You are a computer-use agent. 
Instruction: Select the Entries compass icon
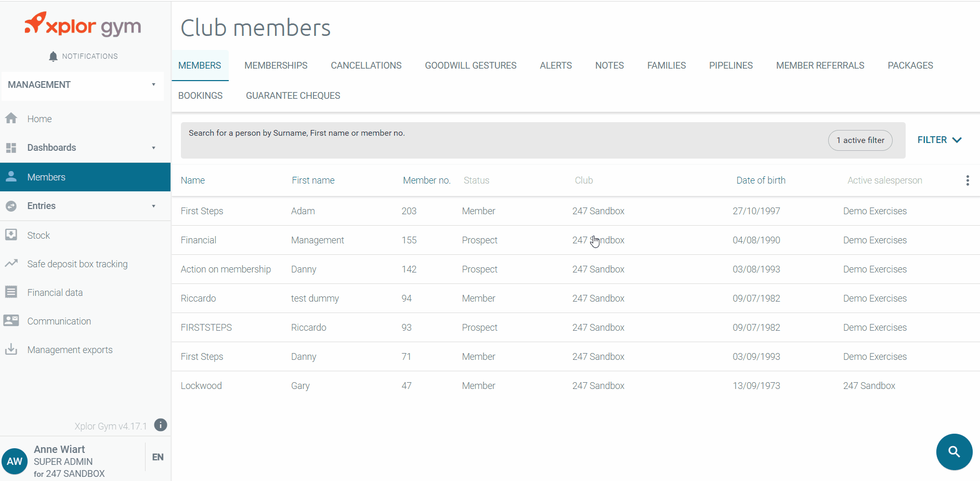[x=11, y=205]
